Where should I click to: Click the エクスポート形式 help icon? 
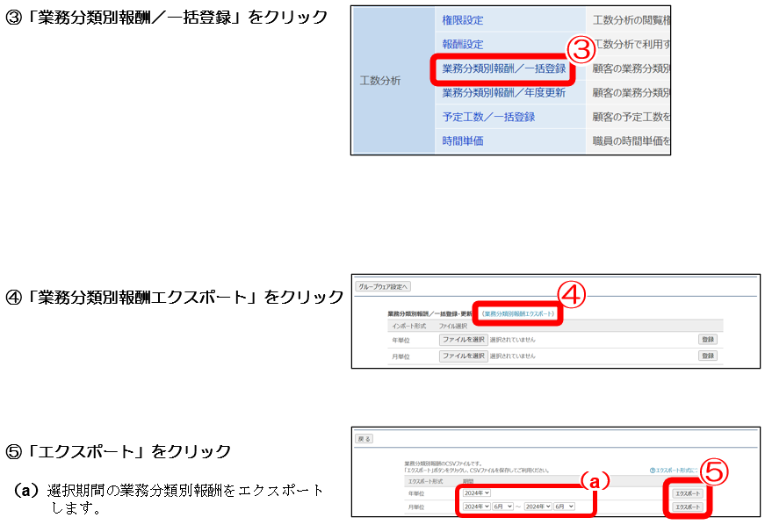(x=653, y=471)
